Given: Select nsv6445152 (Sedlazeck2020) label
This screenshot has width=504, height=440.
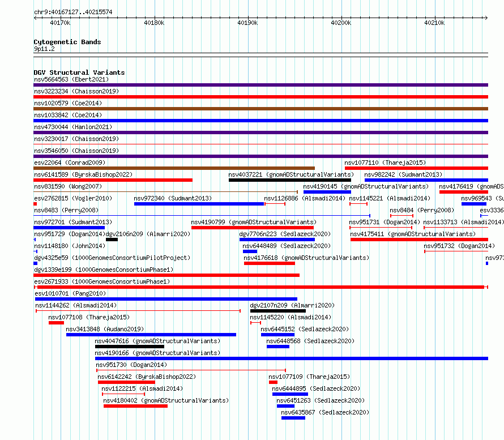Looking at the screenshot, I should [305, 329].
